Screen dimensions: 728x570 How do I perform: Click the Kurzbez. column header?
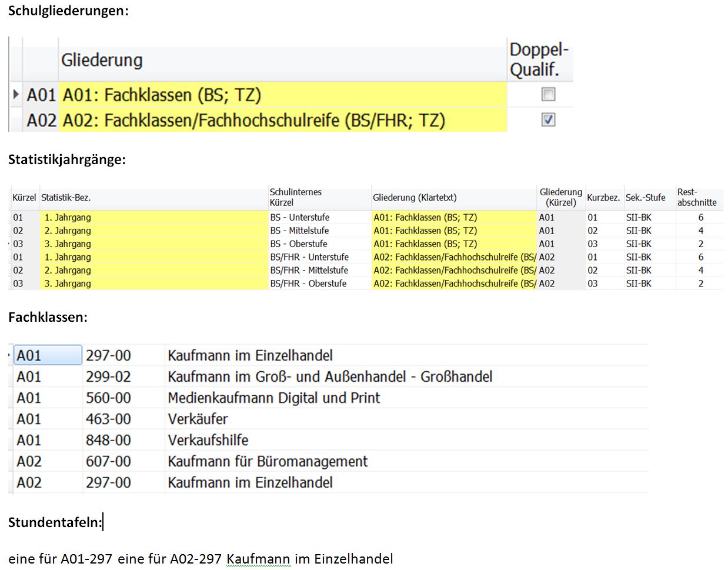[x=603, y=198]
